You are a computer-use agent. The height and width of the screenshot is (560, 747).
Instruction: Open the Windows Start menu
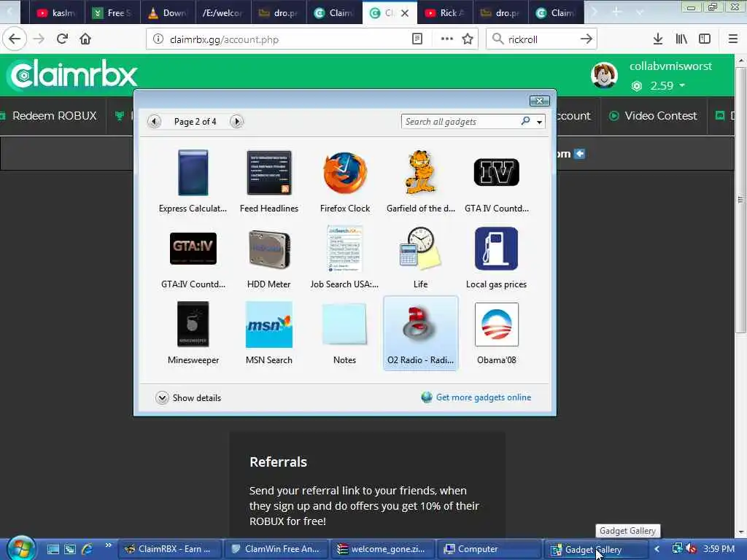click(x=21, y=548)
